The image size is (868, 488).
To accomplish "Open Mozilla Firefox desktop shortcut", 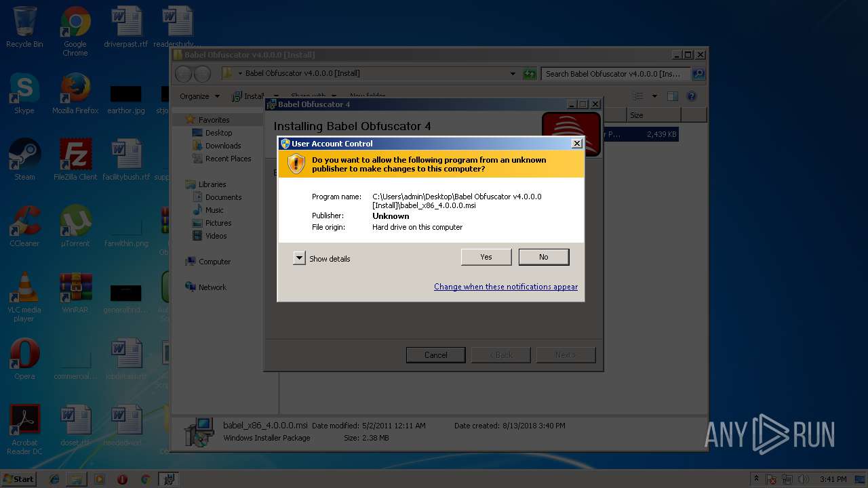I will (75, 94).
